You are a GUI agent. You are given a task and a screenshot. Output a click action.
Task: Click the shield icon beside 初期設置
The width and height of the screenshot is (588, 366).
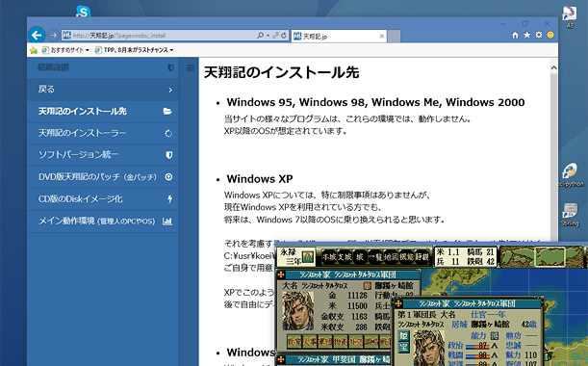point(170,67)
